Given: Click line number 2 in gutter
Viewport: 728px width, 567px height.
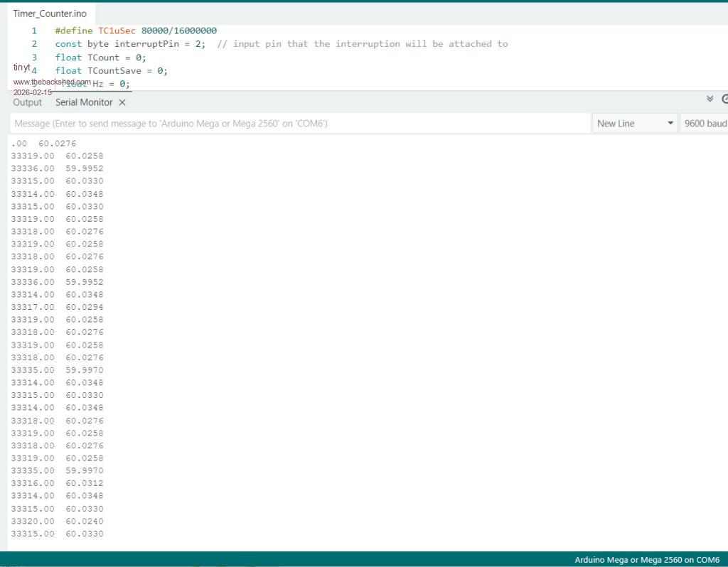Looking at the screenshot, I should point(33,44).
